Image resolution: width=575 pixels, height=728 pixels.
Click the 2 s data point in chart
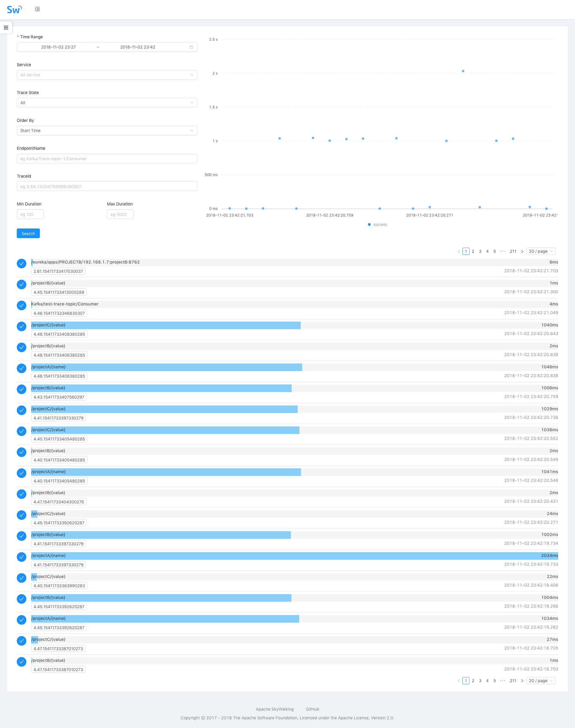tap(463, 71)
